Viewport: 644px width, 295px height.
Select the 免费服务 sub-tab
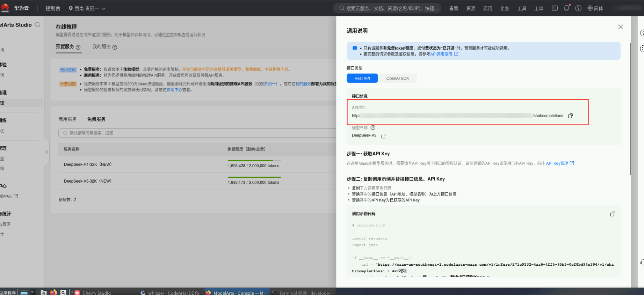click(x=96, y=119)
